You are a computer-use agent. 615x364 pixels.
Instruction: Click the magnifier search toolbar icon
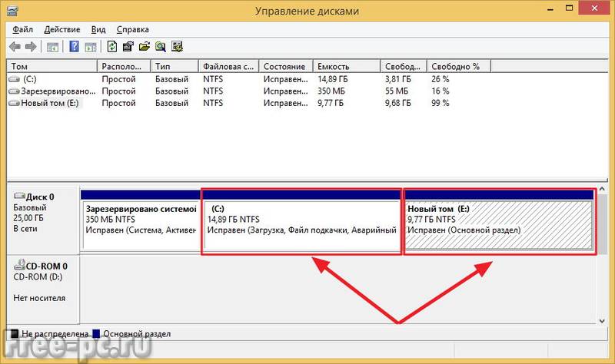(161, 47)
